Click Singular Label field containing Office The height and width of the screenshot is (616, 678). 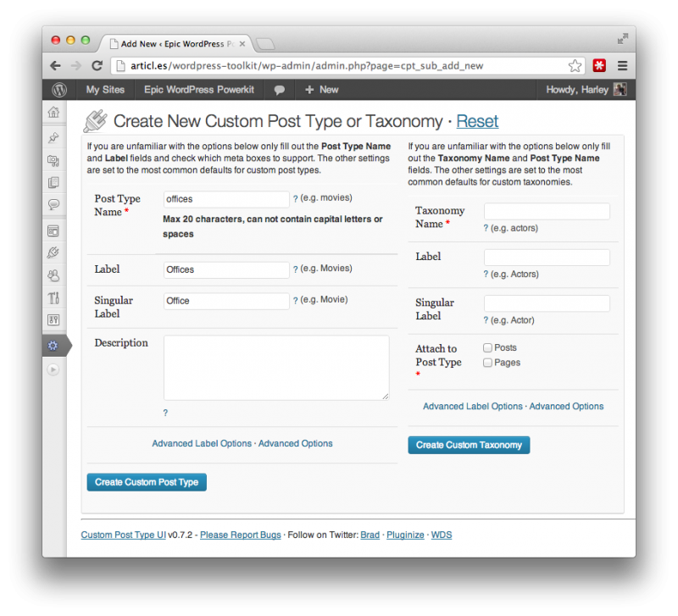tap(226, 301)
